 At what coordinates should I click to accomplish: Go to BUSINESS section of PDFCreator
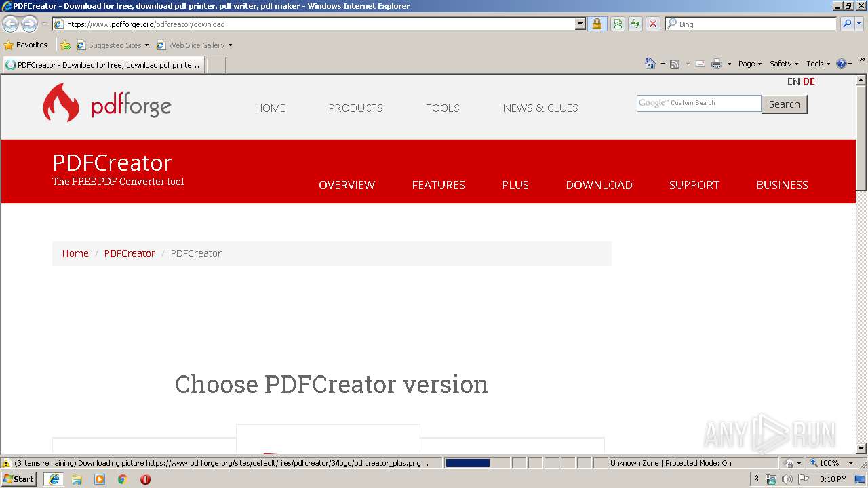click(x=782, y=185)
